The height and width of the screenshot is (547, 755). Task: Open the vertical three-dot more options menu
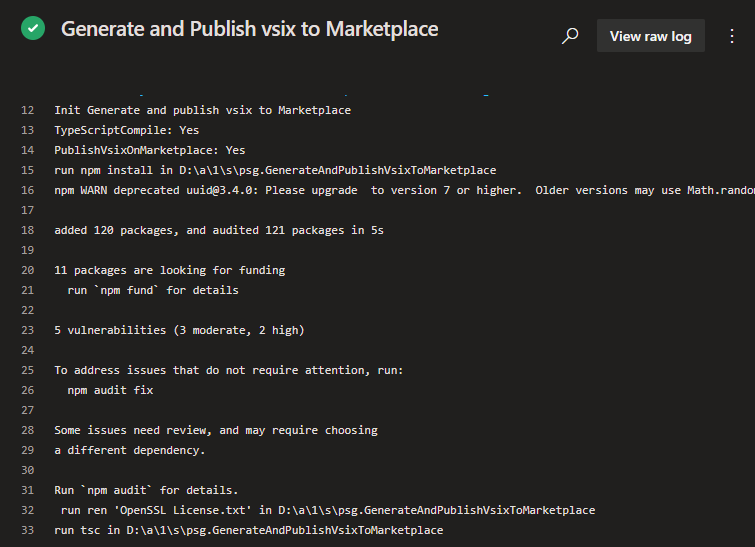[x=732, y=36]
